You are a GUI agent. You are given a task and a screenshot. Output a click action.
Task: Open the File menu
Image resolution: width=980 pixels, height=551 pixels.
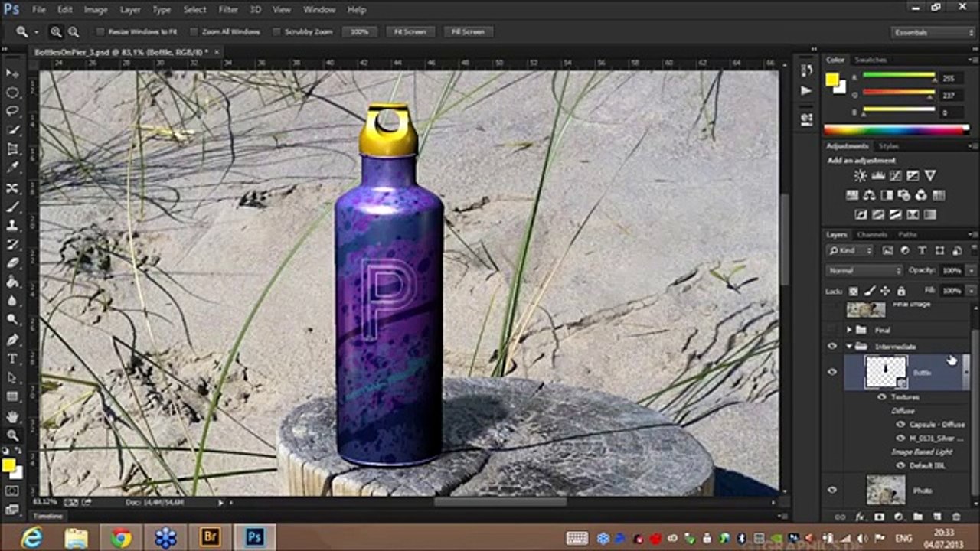pos(39,10)
